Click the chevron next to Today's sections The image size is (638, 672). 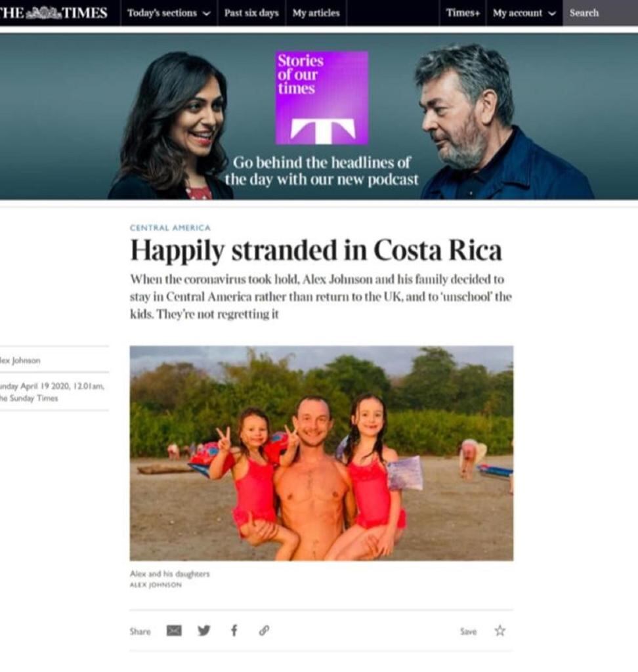pos(206,13)
